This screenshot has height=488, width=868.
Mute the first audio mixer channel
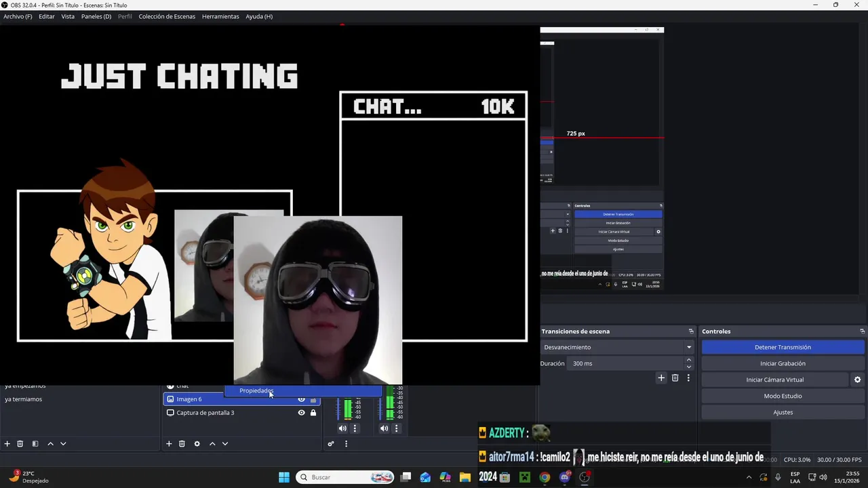[342, 428]
